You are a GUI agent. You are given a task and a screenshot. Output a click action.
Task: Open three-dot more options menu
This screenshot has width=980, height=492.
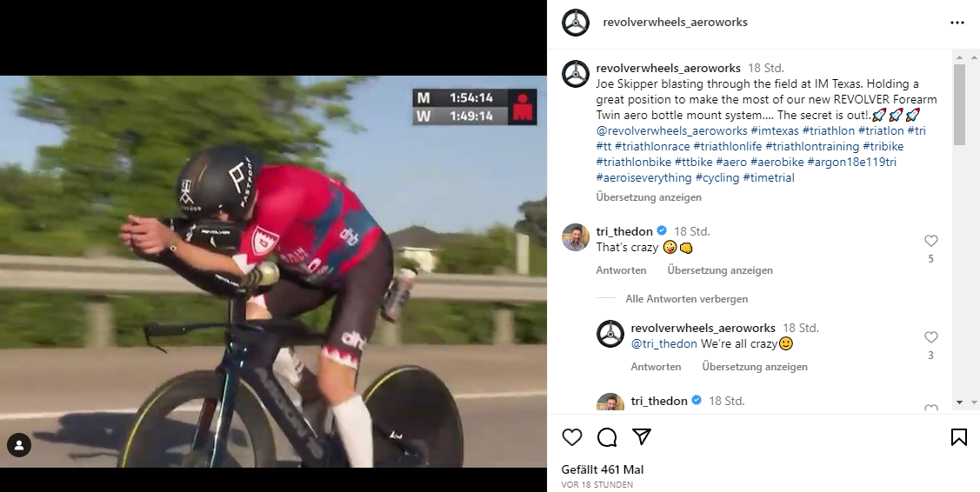[x=957, y=23]
